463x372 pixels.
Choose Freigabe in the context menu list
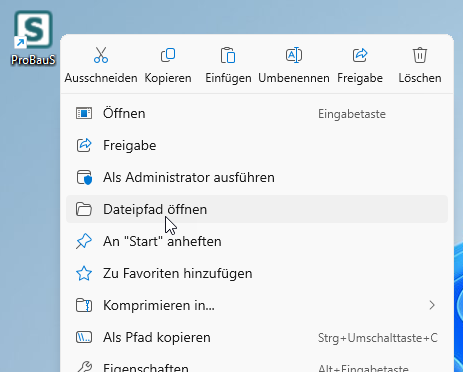(257, 146)
